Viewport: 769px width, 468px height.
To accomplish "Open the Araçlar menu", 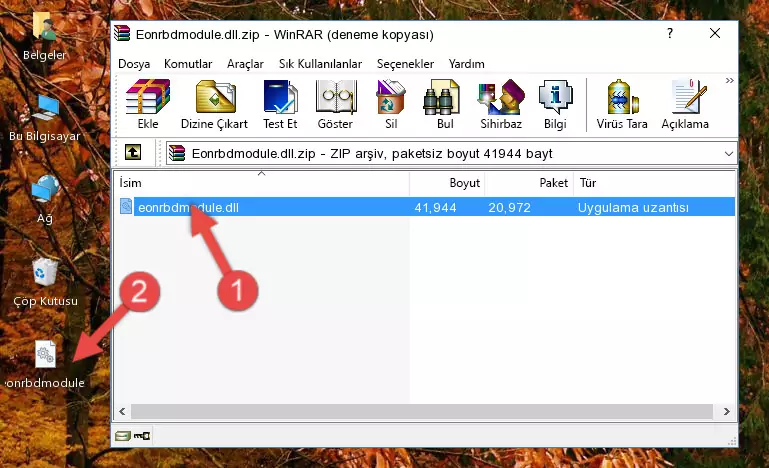I will (245, 64).
